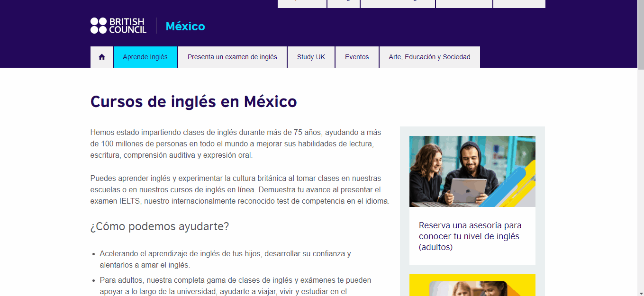Open Presenta un examen de inglés tab
Screen dimensions: 644x296
click(x=232, y=57)
